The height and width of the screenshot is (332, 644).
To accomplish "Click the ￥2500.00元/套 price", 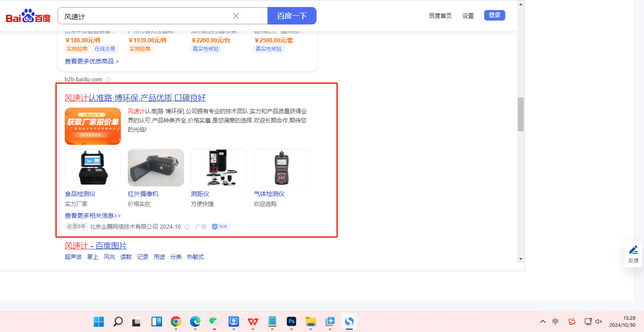I will tap(274, 40).
